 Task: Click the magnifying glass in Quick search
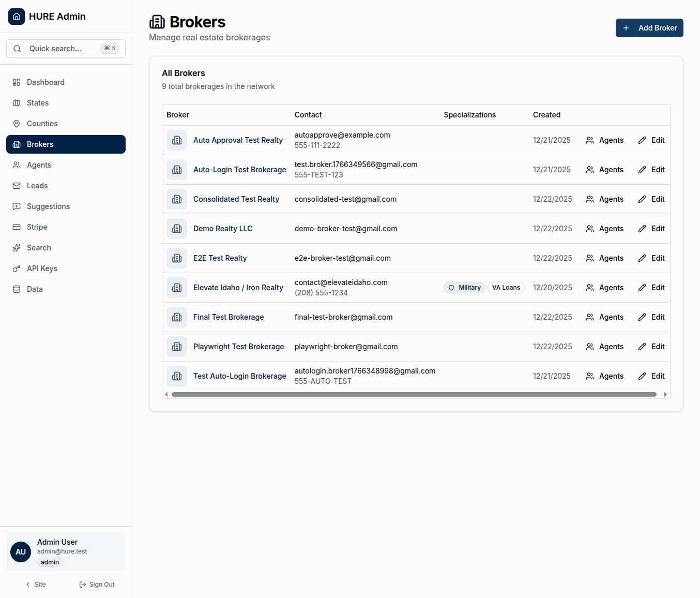17,48
